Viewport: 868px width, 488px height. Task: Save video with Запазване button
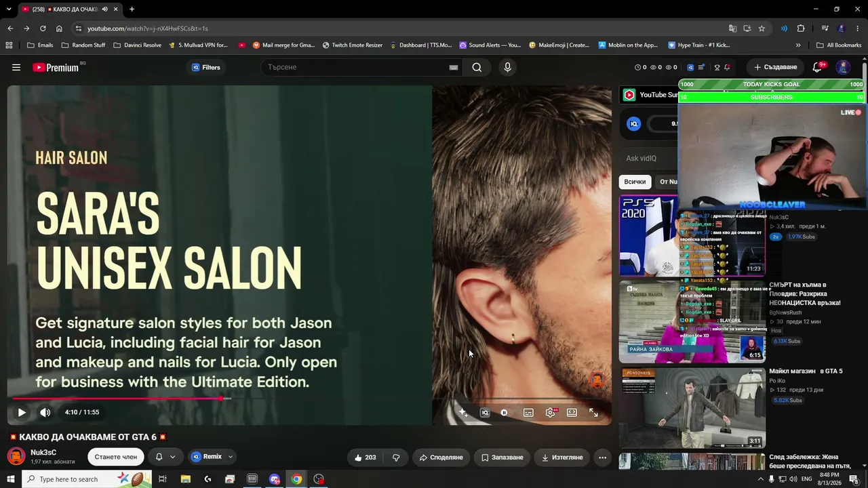[x=502, y=457]
